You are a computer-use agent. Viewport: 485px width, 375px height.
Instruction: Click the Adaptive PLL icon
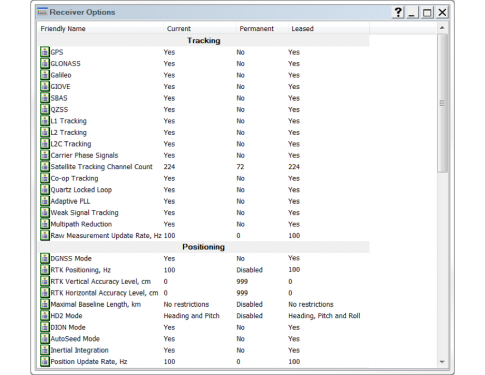click(x=45, y=201)
